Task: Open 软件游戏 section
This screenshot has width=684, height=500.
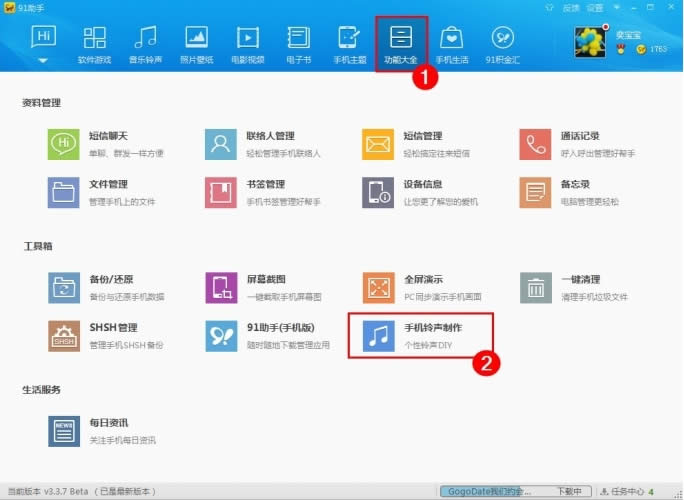Action: click(x=94, y=45)
